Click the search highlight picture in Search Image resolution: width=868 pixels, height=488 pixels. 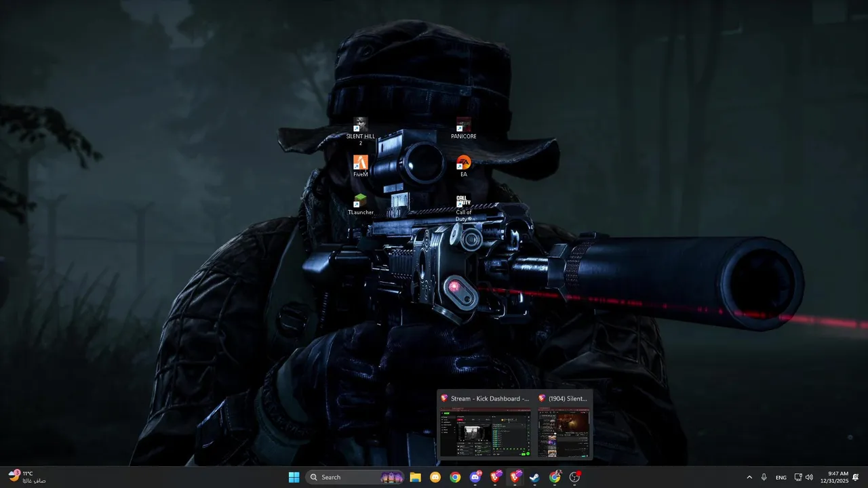[x=392, y=477]
